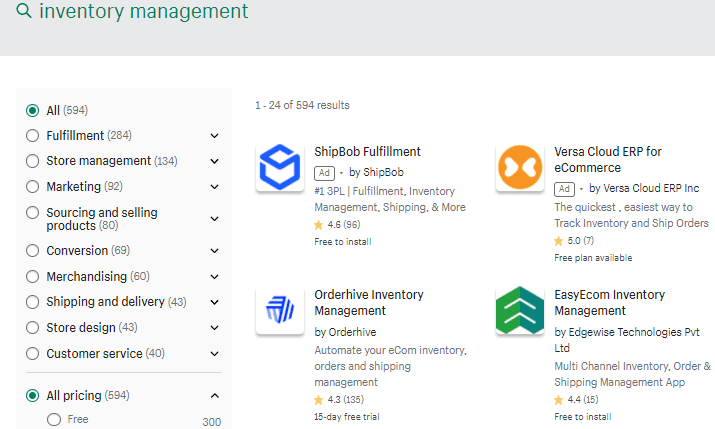Open the Versa Cloud ERP orange logo
Screen dimensions: 715x429
[x=520, y=167]
